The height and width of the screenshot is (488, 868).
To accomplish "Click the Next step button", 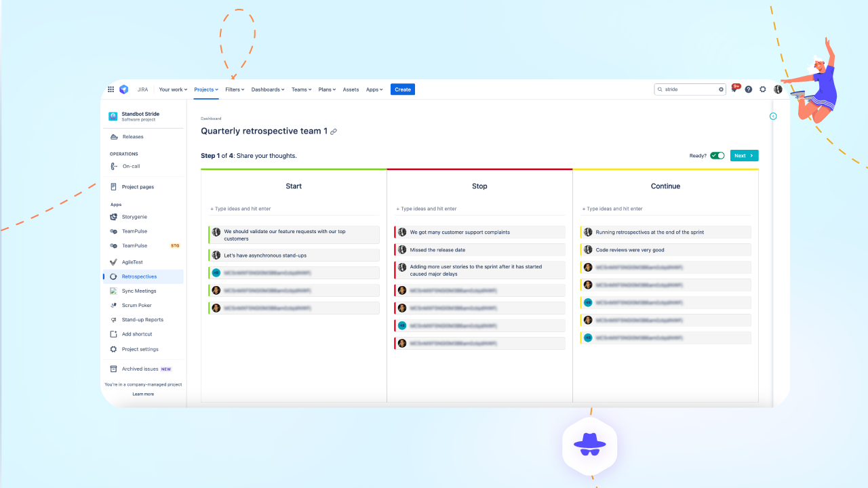I will (743, 155).
